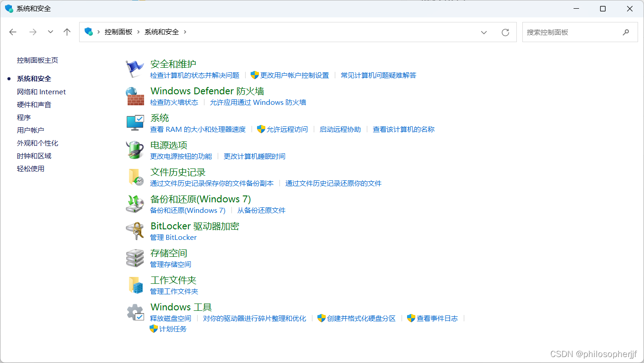Screen dimensions: 644x363
Task: Open the Windows Defender Firewall brick wall icon
Action: (x=135, y=96)
